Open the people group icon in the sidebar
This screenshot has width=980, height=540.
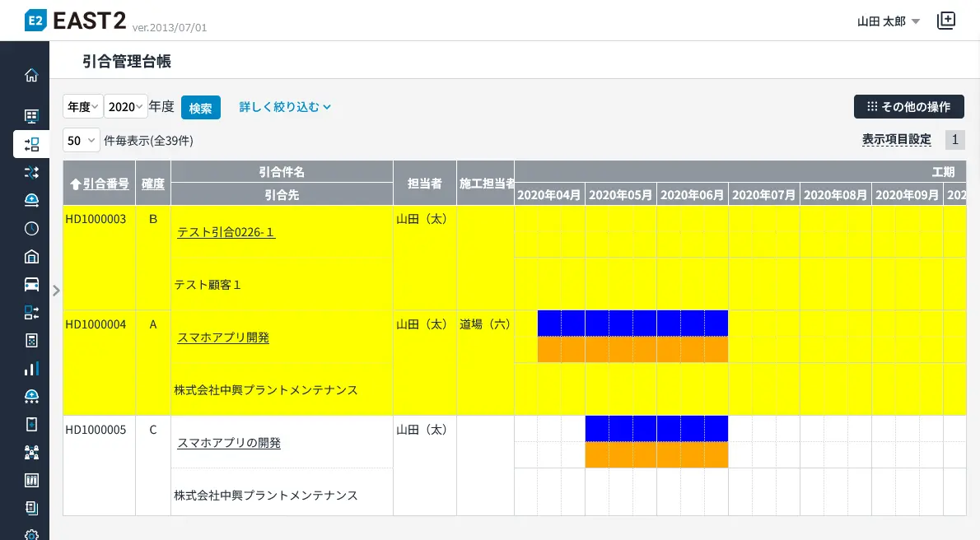pos(31,452)
